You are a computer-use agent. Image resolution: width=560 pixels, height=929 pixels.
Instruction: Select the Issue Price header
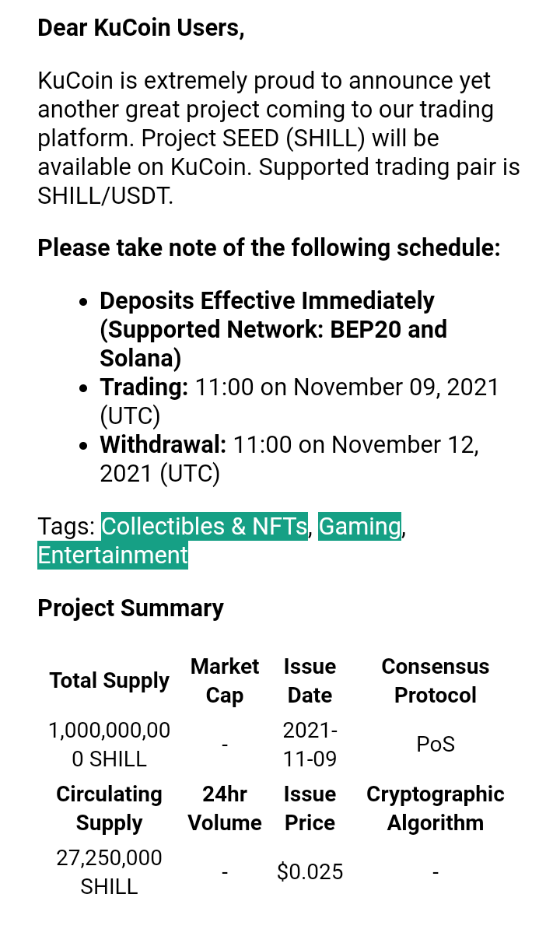tap(310, 808)
